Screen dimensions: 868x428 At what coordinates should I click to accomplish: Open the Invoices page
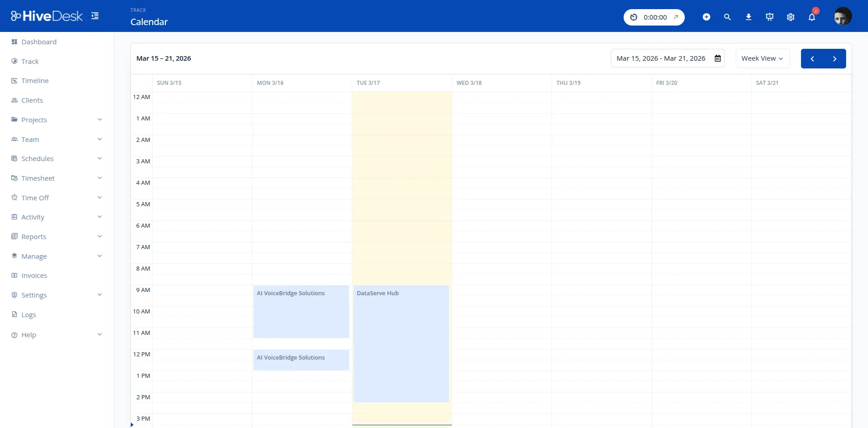click(x=34, y=275)
